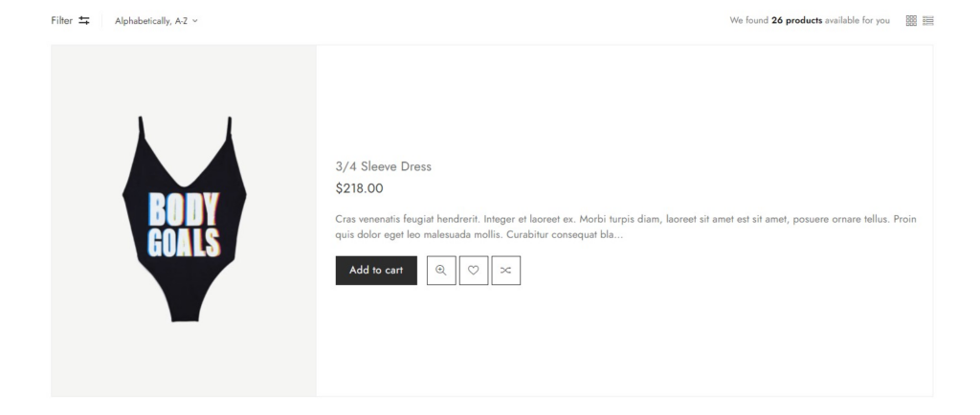The width and height of the screenshot is (980, 415).
Task: Open the Filter panel via Filter label
Action: 62,21
